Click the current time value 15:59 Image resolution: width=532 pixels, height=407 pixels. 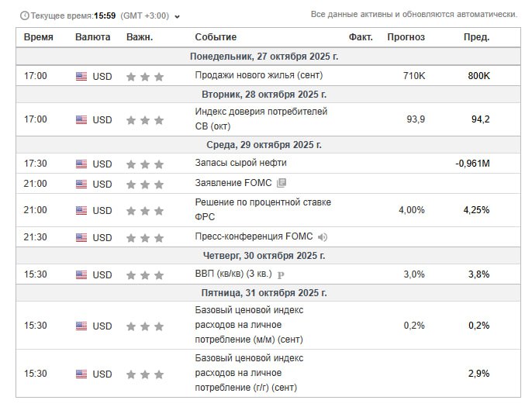[105, 16]
